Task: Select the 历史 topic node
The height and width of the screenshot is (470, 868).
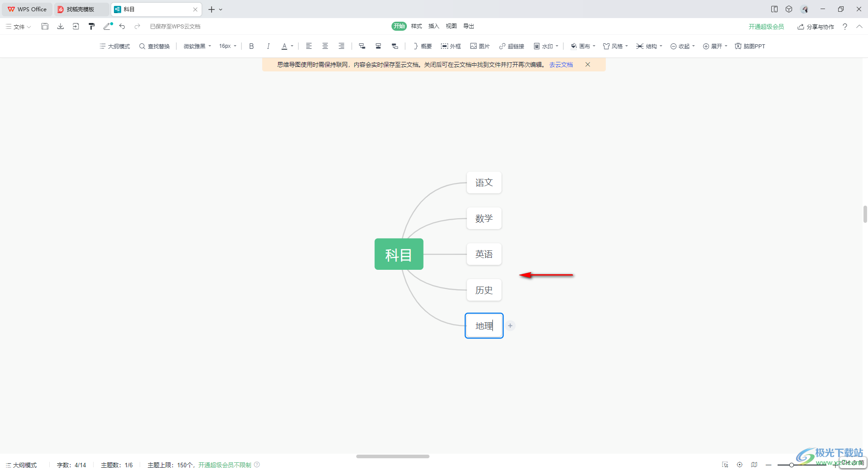Action: (x=484, y=290)
